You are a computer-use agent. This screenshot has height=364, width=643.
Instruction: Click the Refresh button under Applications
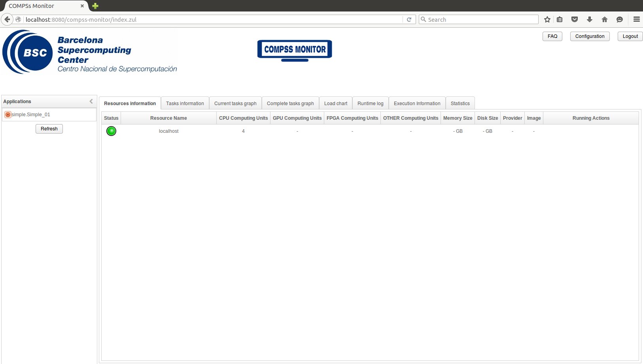pos(49,129)
